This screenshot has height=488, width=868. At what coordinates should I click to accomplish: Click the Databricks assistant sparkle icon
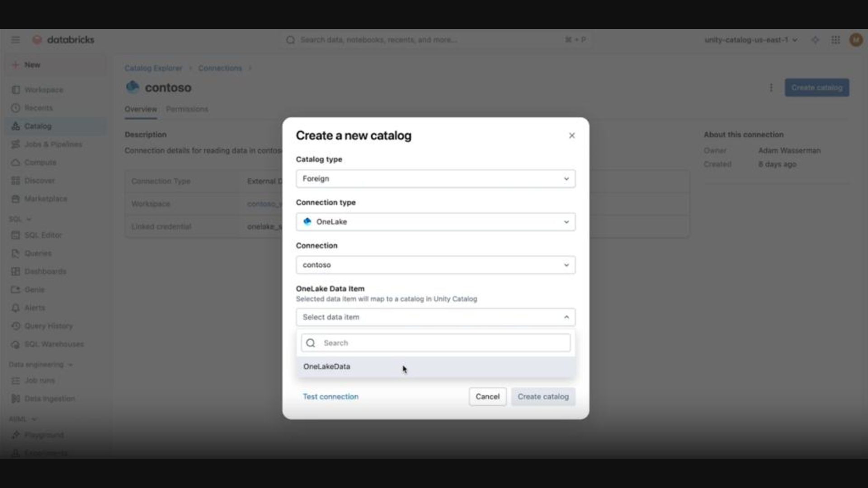(815, 40)
